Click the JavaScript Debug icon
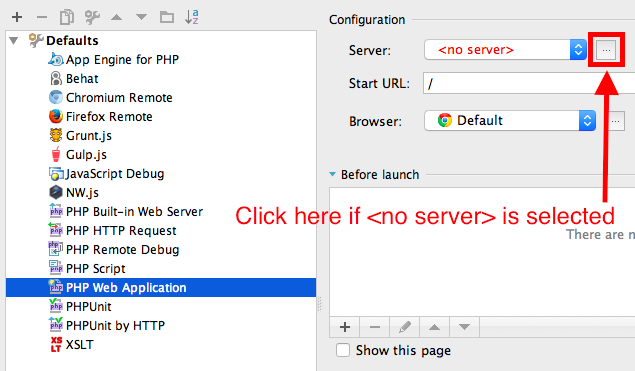Image resolution: width=635 pixels, height=371 pixels. (x=56, y=174)
